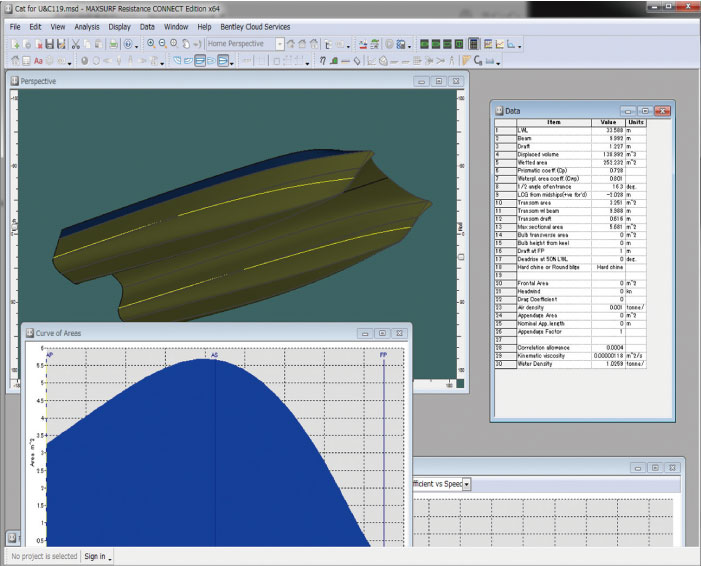
Task: Open the Display menu
Action: (119, 27)
